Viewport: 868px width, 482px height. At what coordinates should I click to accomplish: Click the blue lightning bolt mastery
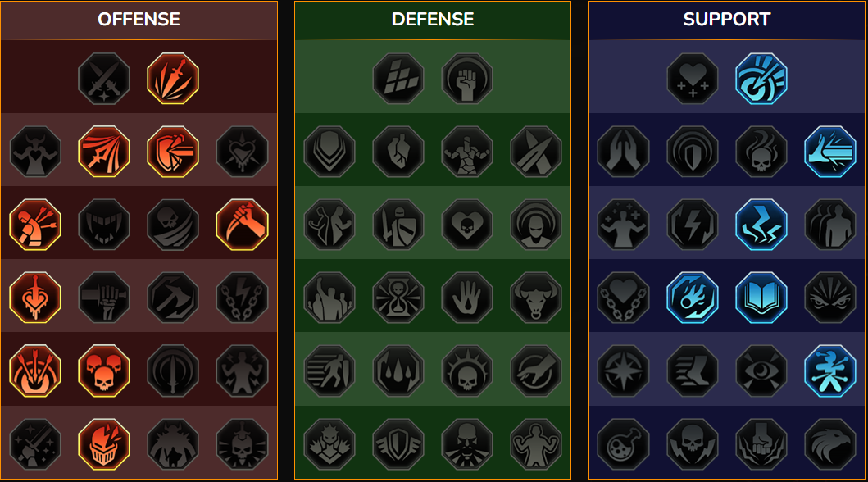[x=761, y=225]
